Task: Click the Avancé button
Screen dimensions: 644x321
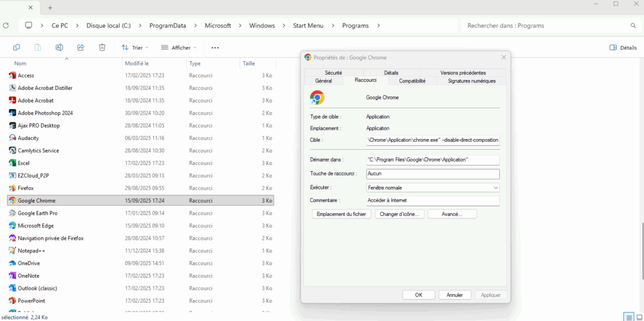Action: 452,214
